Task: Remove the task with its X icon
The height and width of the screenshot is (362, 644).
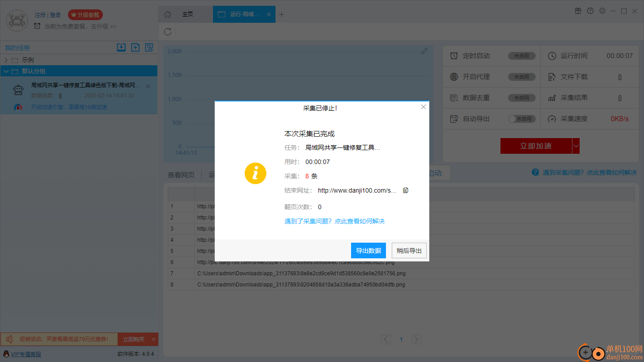Action: [148, 86]
